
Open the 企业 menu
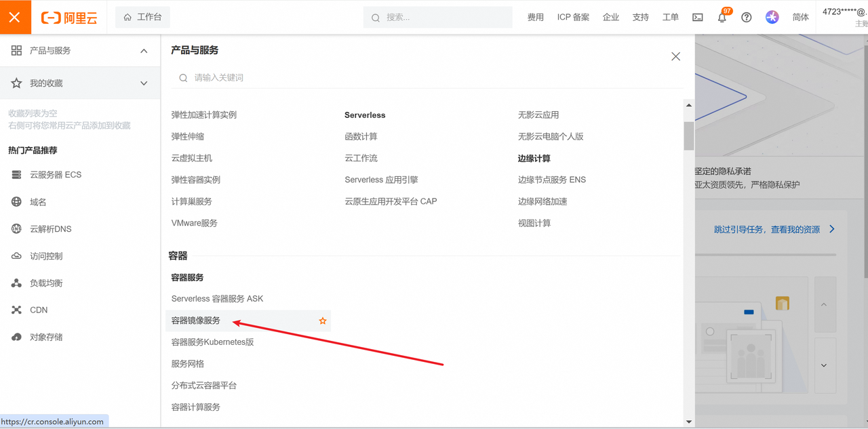[x=611, y=18]
